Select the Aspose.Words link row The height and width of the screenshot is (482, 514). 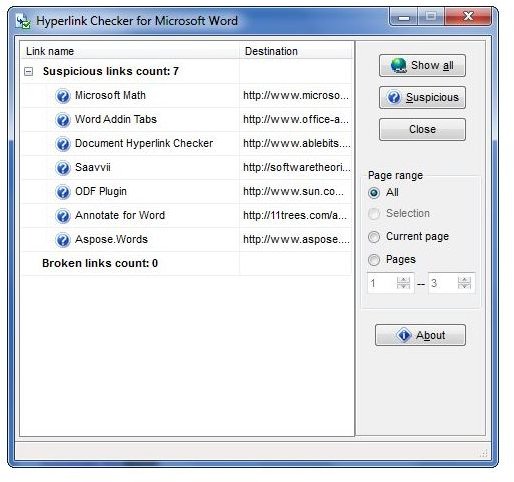(187, 240)
